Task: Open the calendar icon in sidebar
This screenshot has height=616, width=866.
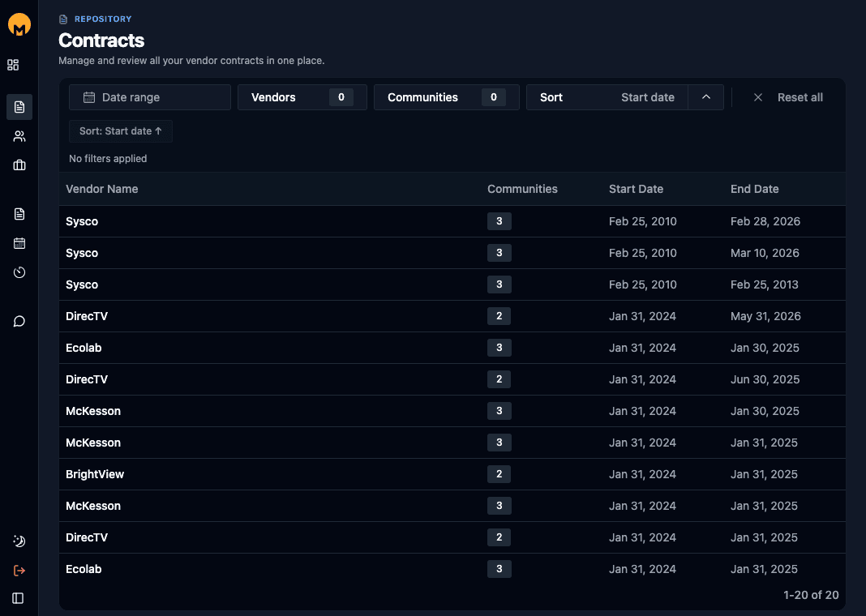Action: pyautogui.click(x=19, y=243)
